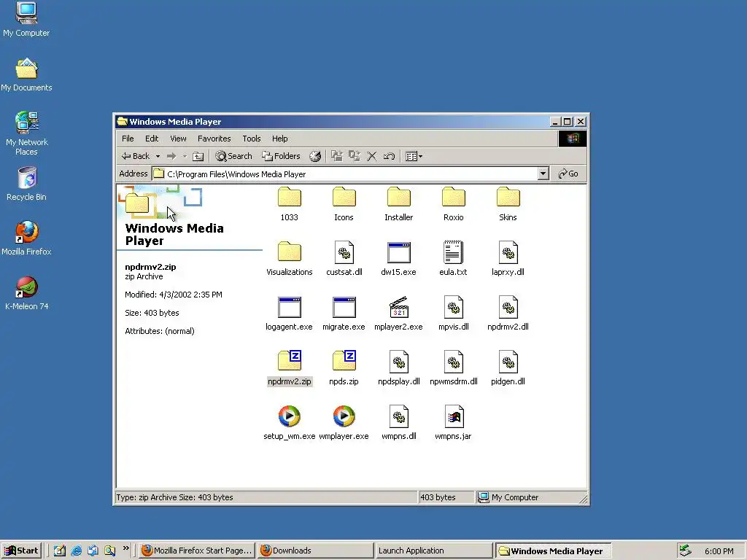This screenshot has height=560, width=747.
Task: Click the Start button
Action: 21,551
